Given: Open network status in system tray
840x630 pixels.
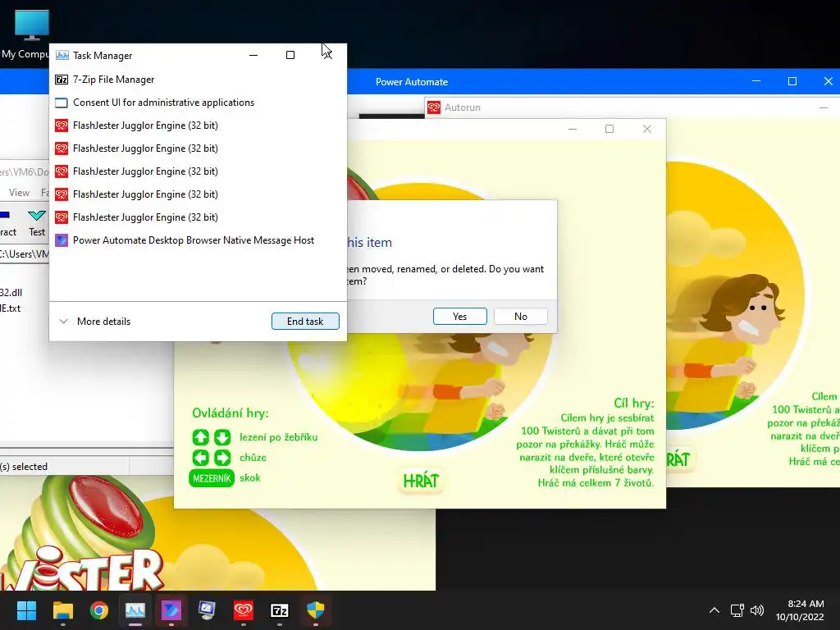Looking at the screenshot, I should (737, 610).
